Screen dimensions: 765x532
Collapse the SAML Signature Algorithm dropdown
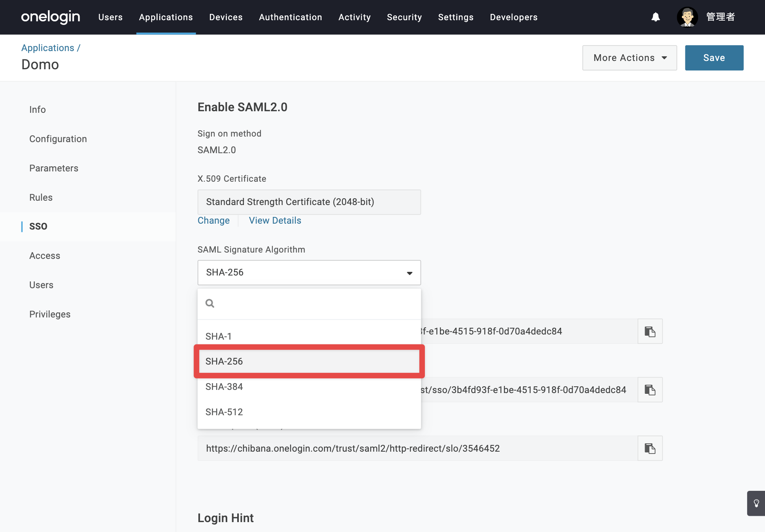coord(309,273)
